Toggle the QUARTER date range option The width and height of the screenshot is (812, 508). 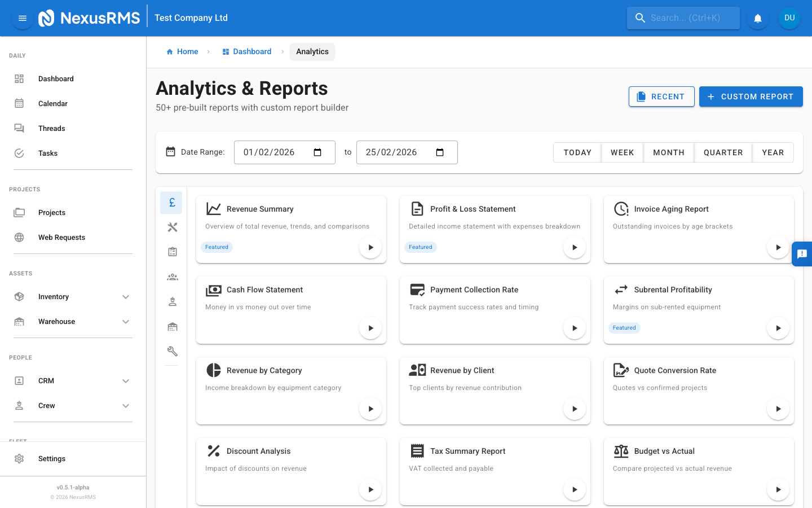(x=723, y=152)
